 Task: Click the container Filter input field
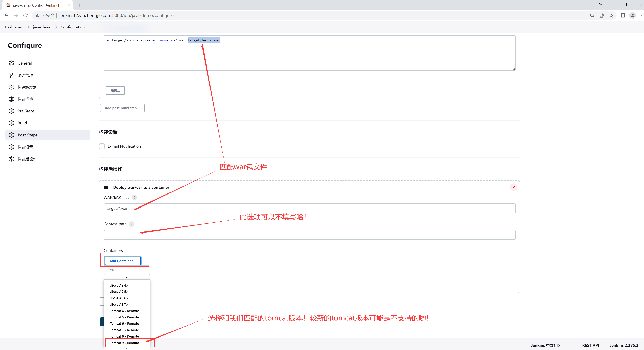pyautogui.click(x=126, y=270)
